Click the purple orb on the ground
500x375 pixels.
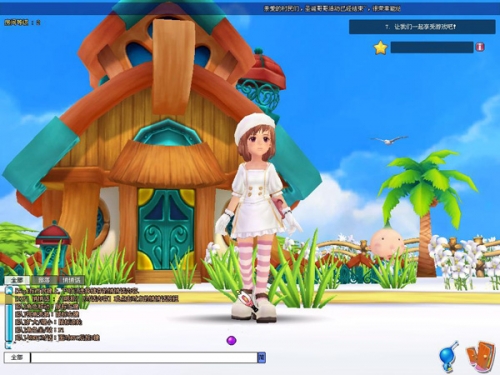pos(231,340)
